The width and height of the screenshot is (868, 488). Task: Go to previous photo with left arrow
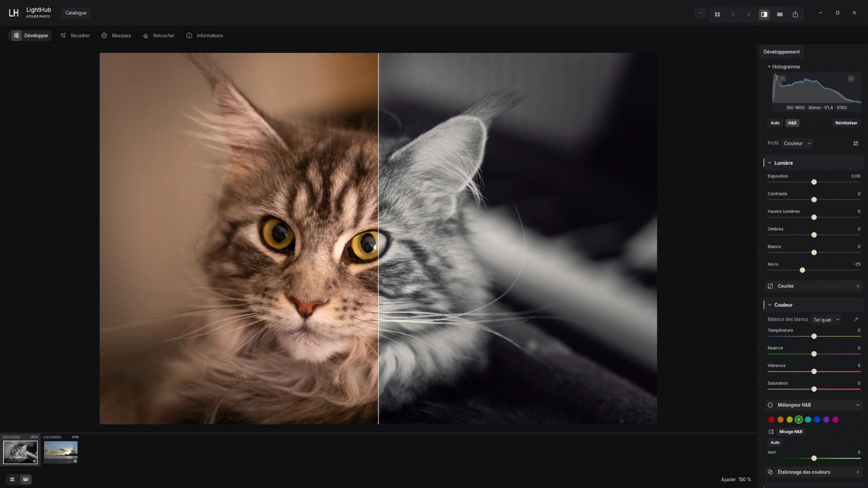tap(733, 14)
